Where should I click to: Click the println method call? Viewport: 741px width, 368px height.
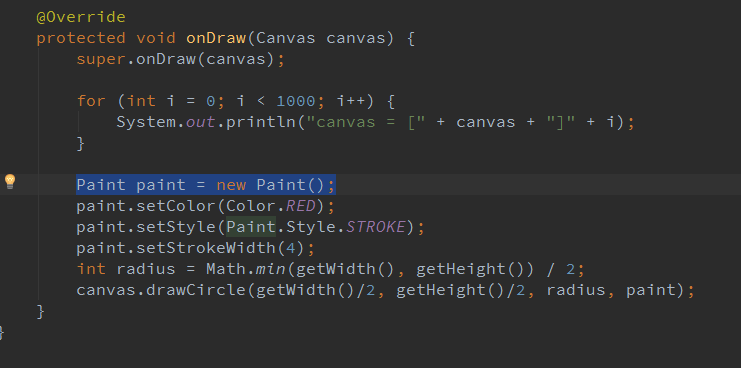261,122
